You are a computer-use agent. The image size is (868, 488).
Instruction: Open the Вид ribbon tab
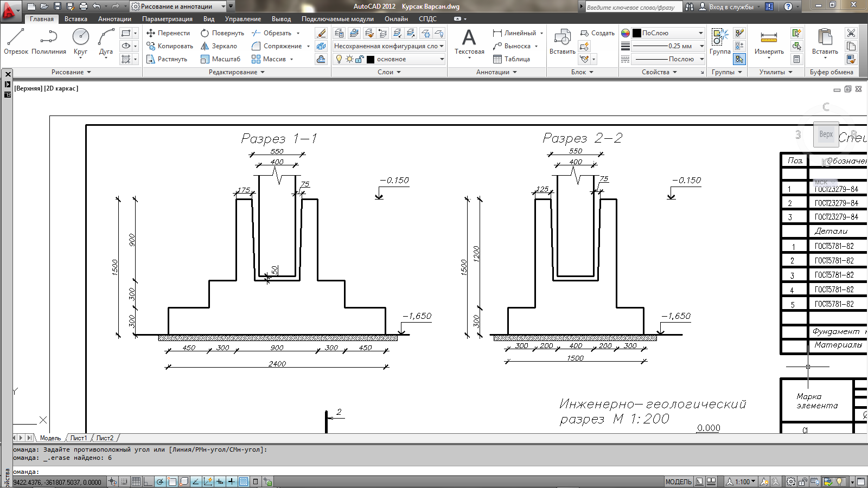tap(209, 19)
